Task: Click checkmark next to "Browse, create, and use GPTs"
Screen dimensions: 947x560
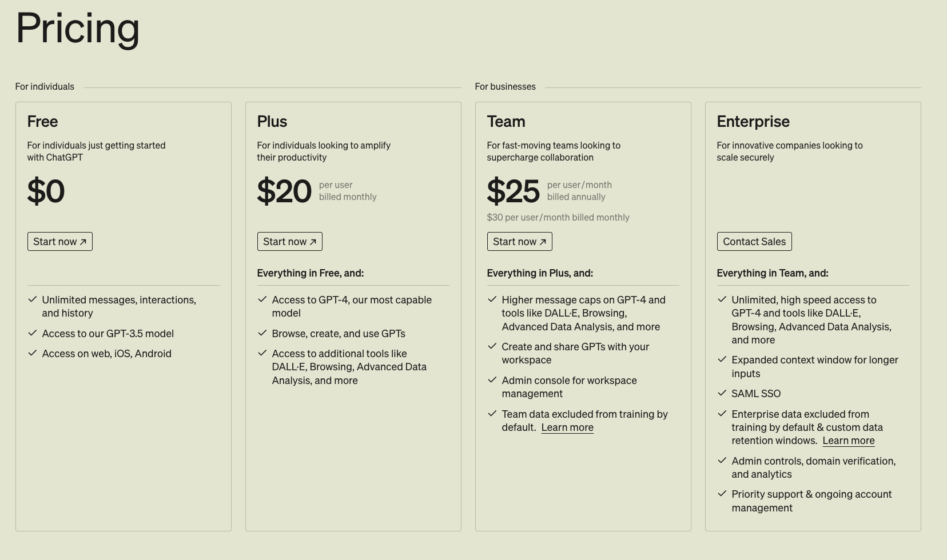Action: (x=262, y=333)
